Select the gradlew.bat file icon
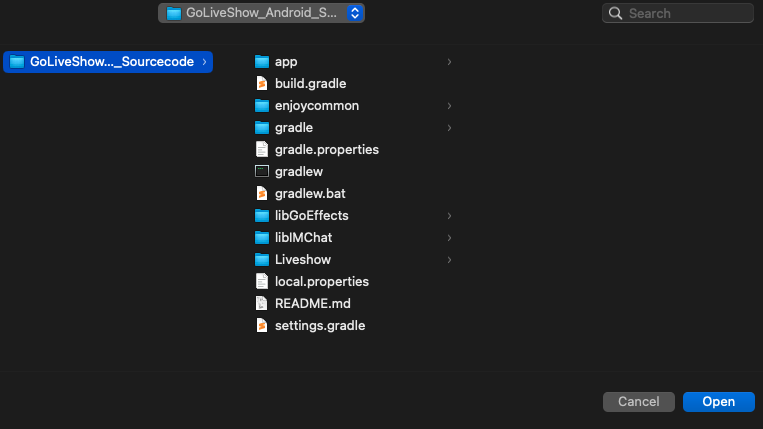Viewport: 763px width, 429px height. coord(262,194)
